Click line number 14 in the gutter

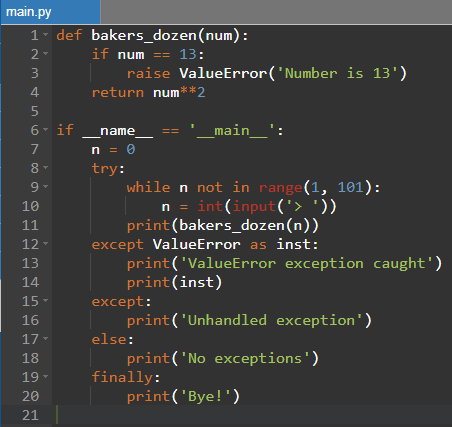31,282
